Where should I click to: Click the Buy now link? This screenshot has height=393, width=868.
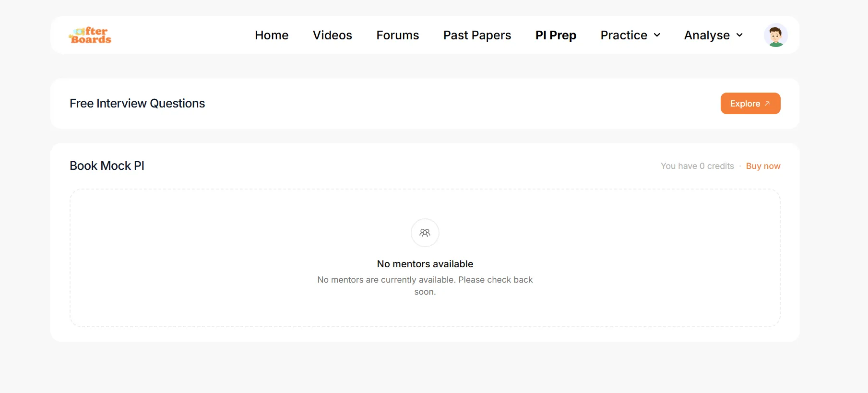763,166
